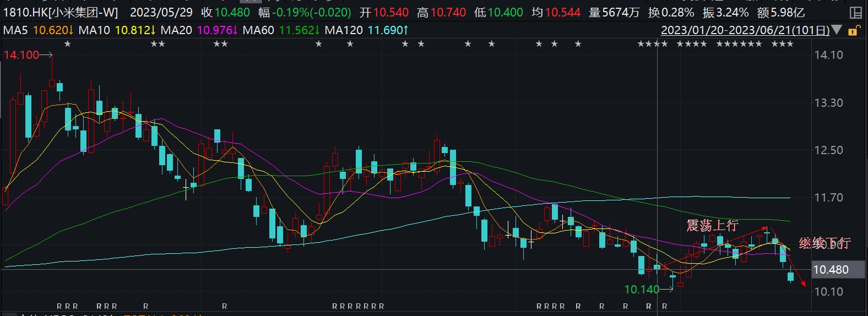Click the 14.100 high price marker
The width and height of the screenshot is (868, 316).
click(x=21, y=55)
